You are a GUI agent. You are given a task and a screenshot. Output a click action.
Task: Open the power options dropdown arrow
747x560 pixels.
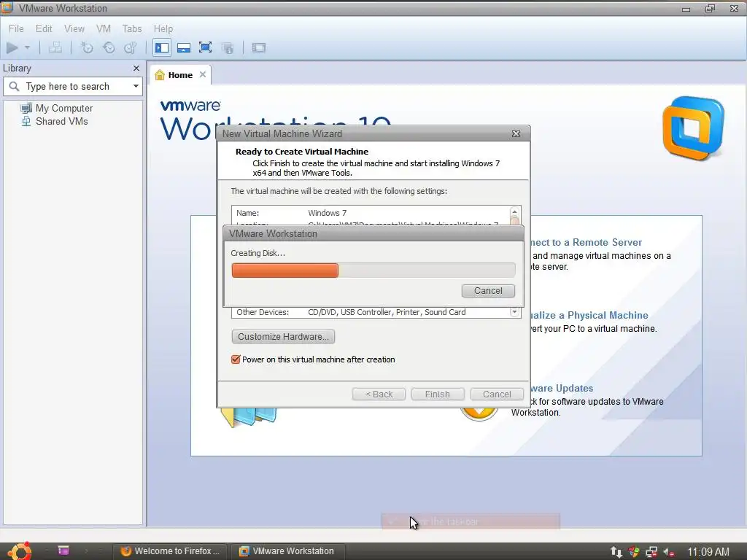click(27, 47)
